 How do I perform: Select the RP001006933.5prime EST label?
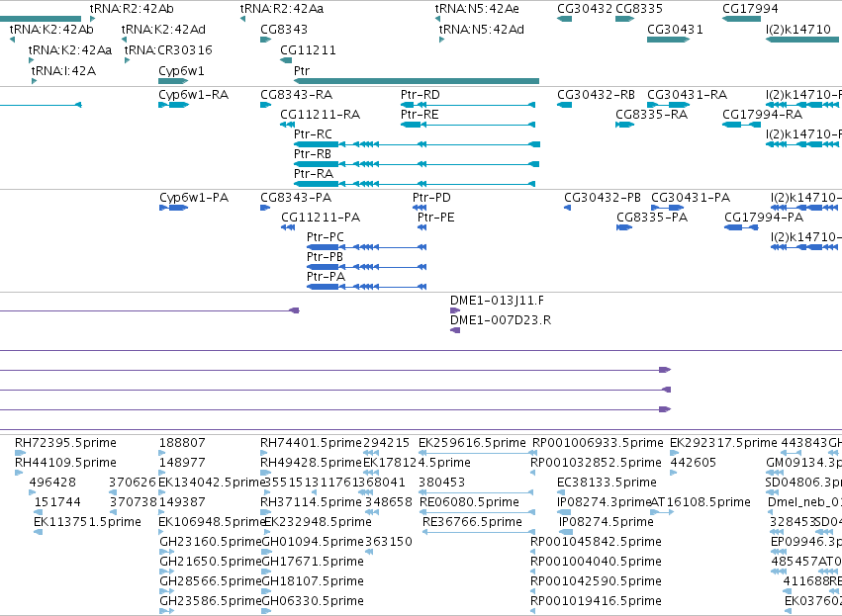[x=598, y=443]
